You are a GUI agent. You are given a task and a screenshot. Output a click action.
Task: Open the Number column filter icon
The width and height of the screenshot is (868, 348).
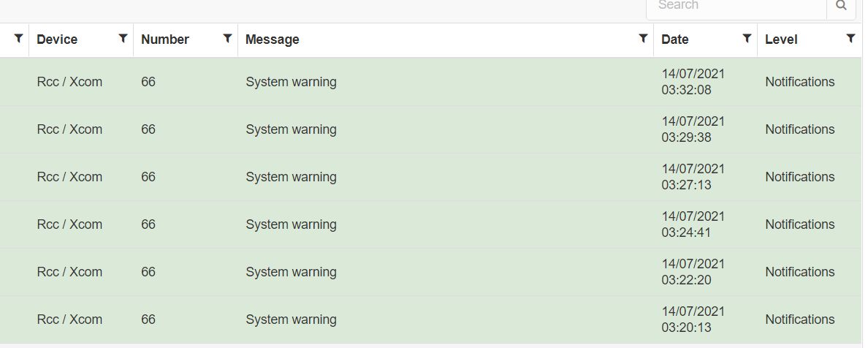pos(227,38)
